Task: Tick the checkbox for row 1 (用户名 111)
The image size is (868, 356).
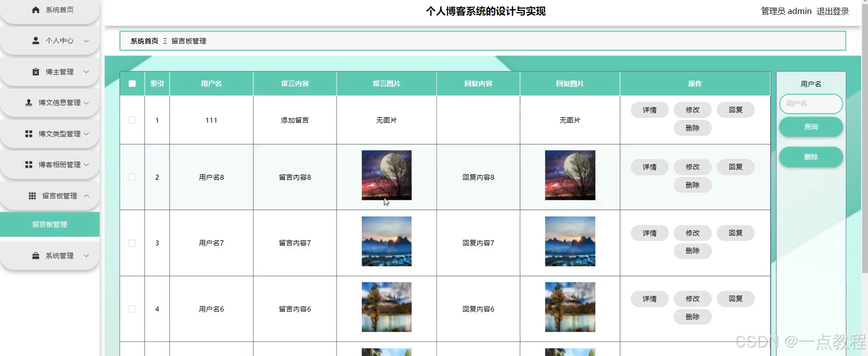Action: pyautogui.click(x=132, y=120)
